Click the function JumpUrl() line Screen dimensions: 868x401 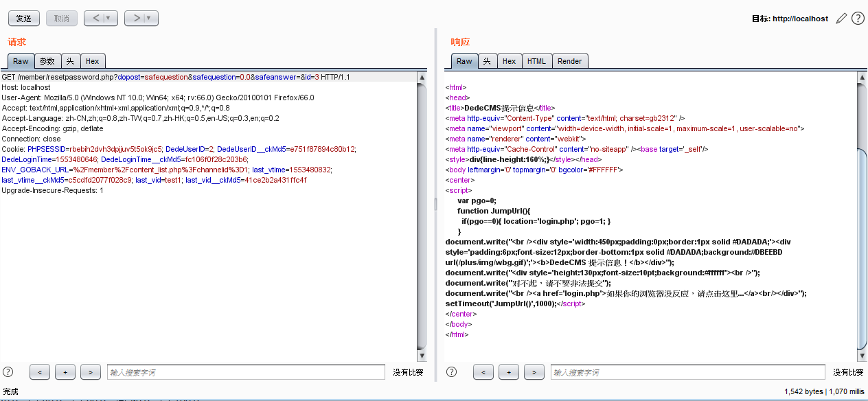(x=494, y=211)
